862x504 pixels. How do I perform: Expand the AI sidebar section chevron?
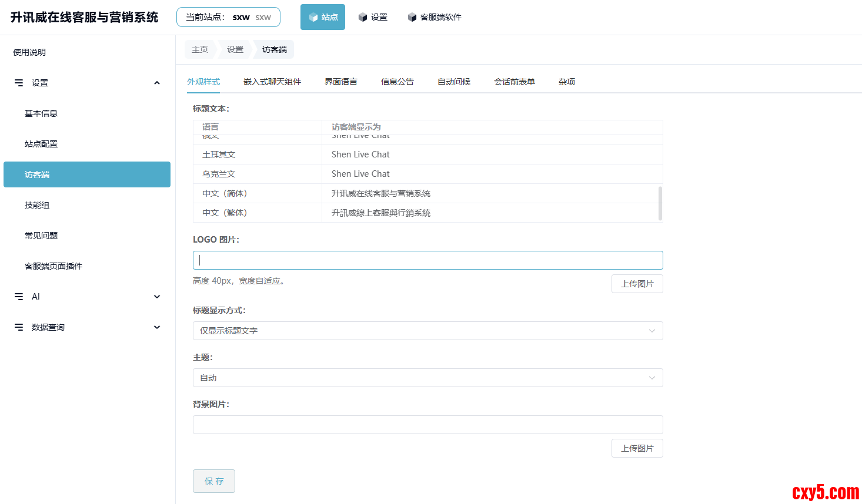(157, 297)
